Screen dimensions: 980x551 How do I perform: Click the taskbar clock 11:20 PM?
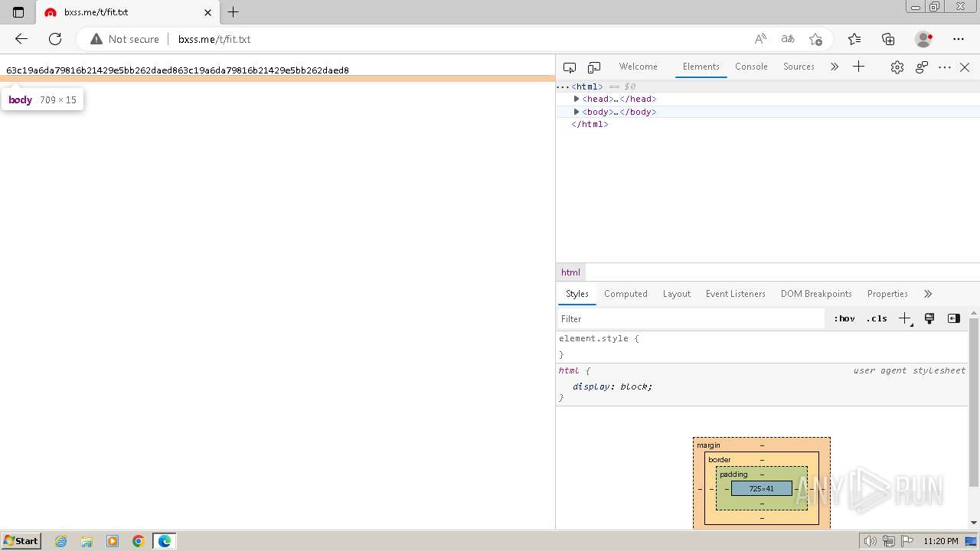(941, 541)
